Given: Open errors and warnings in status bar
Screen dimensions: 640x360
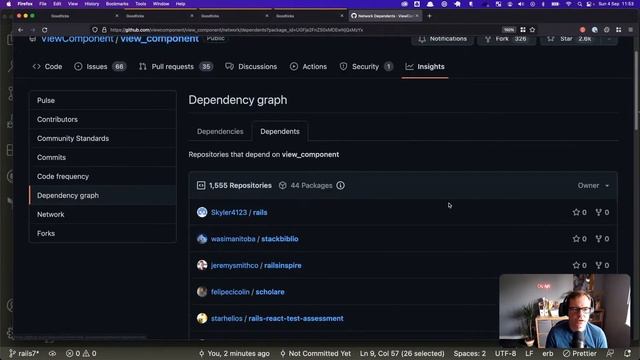Looking at the screenshot, I should click(x=81, y=353).
